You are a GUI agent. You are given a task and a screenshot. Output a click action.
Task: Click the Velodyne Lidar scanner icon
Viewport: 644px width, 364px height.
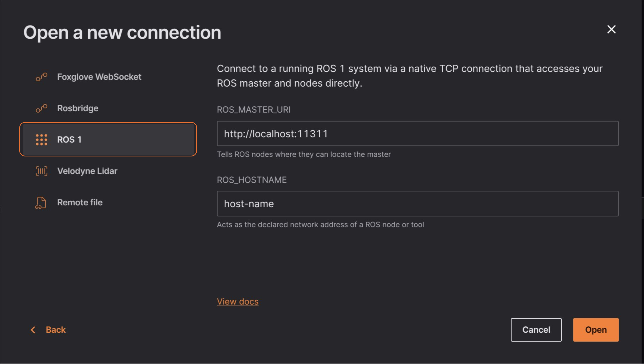(42, 171)
